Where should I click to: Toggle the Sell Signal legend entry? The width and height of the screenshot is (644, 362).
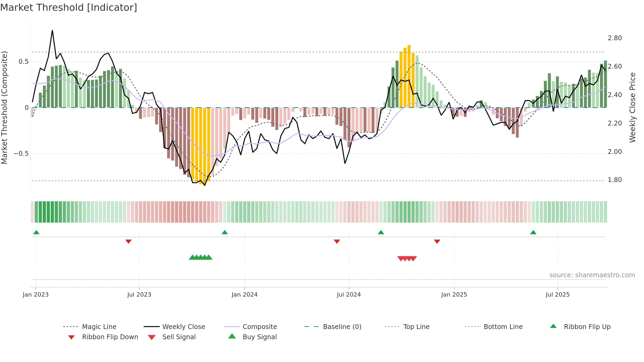[172, 337]
